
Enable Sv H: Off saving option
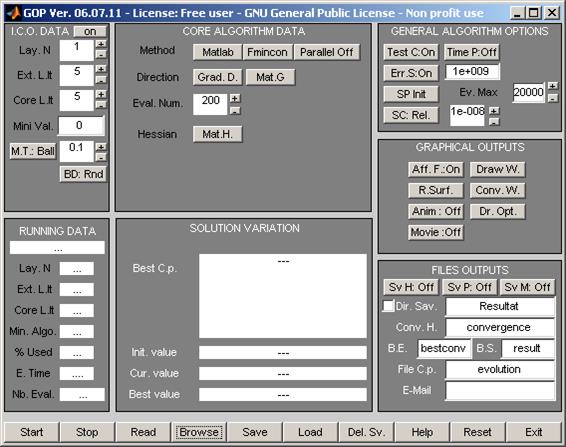point(411,287)
